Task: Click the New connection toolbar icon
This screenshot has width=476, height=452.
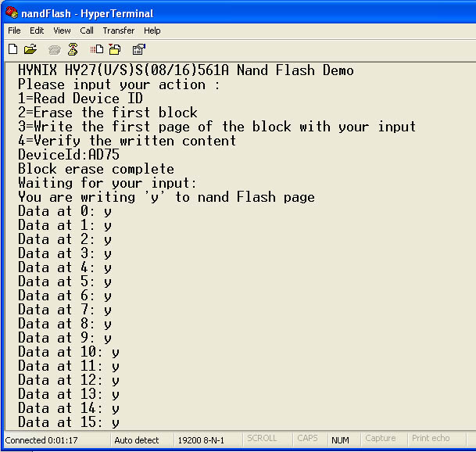Action: pos(13,49)
